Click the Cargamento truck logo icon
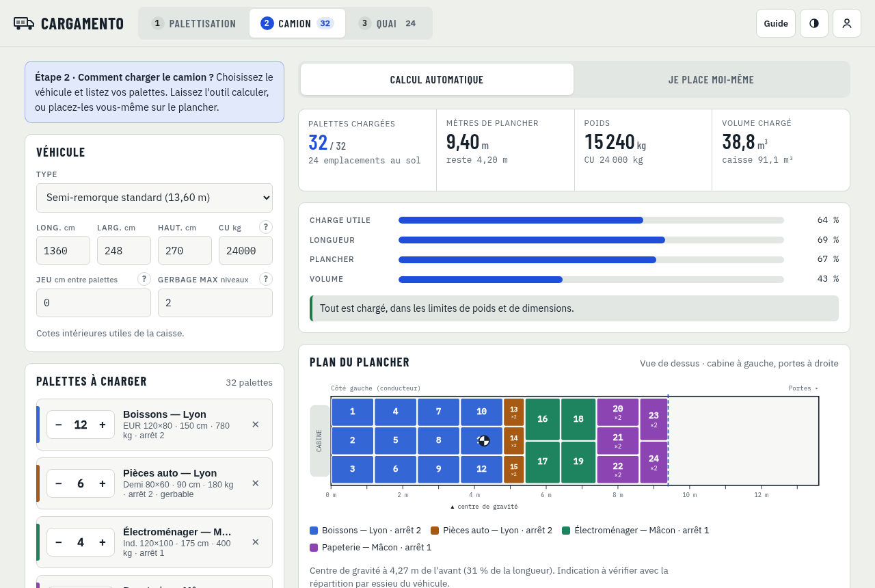 click(x=24, y=23)
